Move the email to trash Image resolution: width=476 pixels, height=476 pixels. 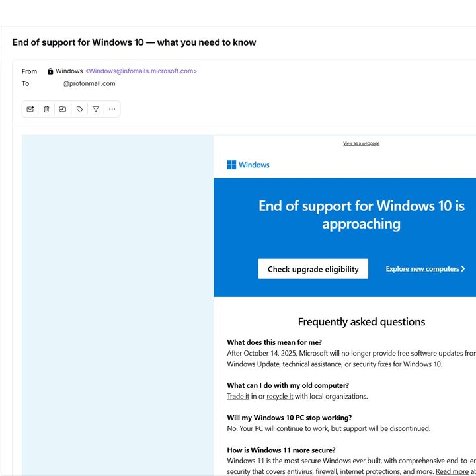[x=46, y=109]
